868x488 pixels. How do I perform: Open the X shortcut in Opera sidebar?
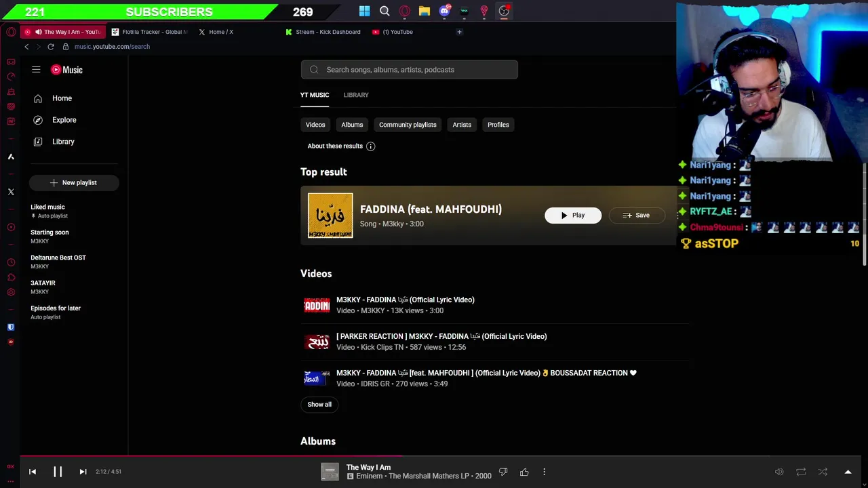11,192
